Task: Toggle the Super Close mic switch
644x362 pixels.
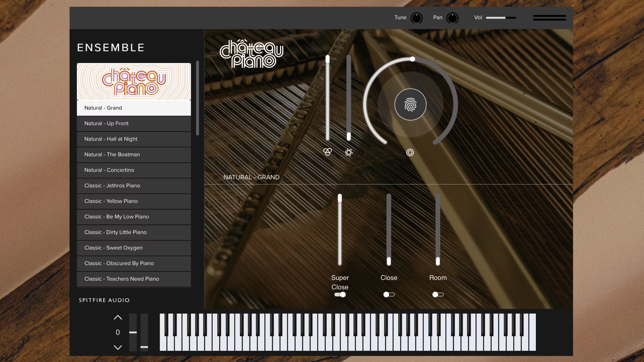Action: [340, 295]
